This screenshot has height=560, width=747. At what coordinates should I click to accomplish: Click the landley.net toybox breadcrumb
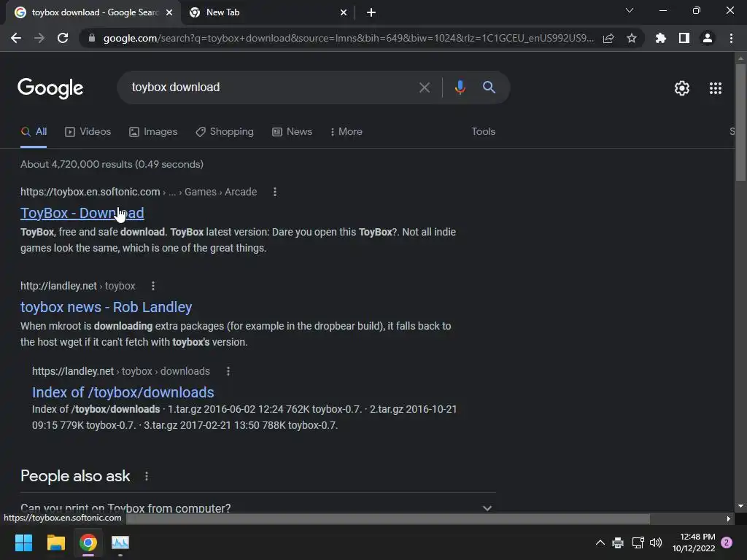point(77,286)
